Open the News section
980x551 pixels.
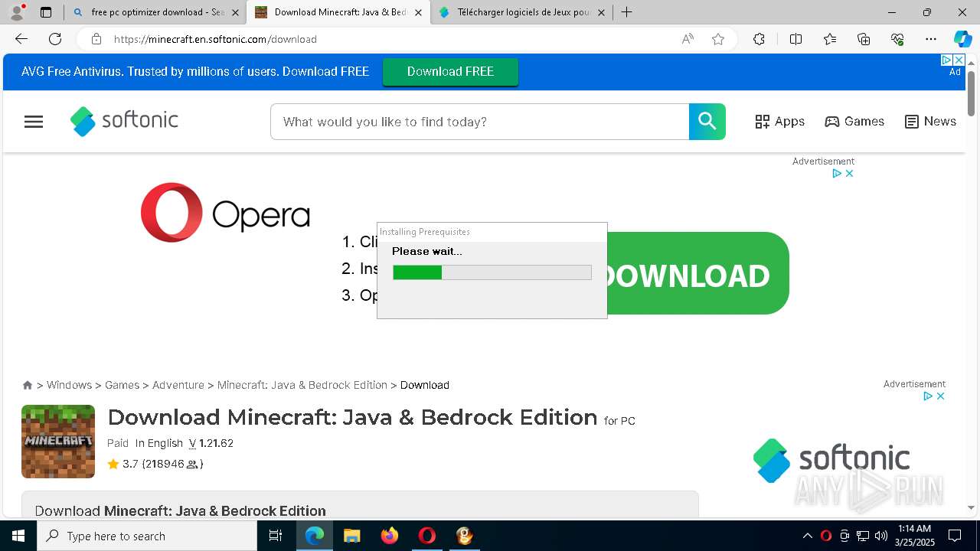pyautogui.click(x=930, y=121)
